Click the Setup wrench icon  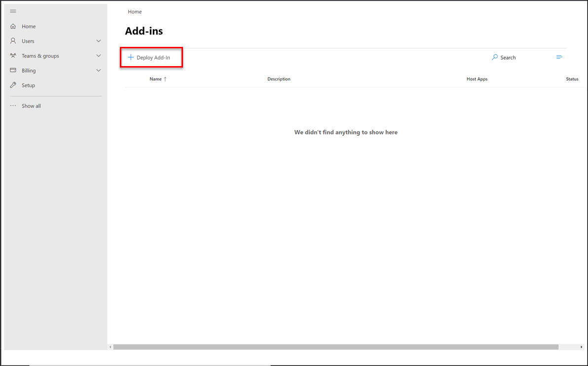13,85
